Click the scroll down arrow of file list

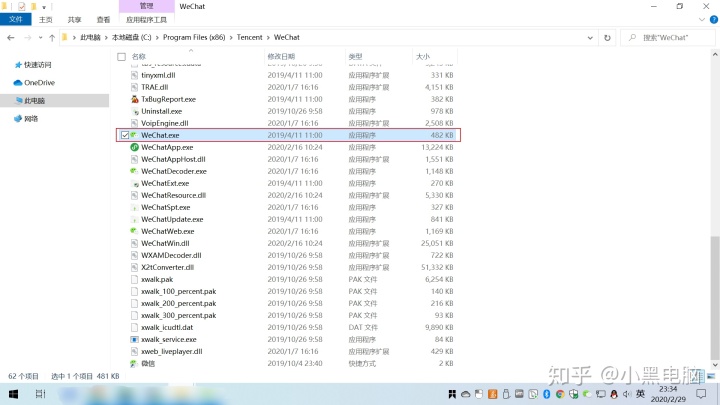(715, 365)
